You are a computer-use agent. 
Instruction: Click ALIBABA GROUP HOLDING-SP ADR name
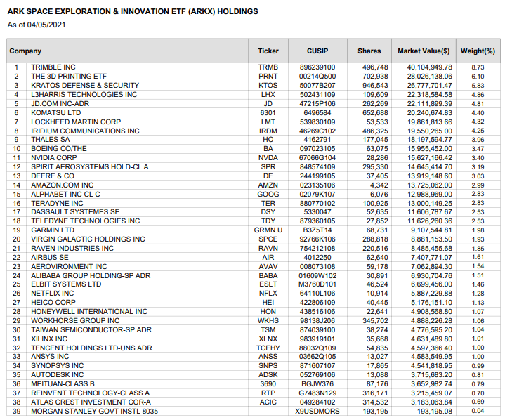click(91, 276)
